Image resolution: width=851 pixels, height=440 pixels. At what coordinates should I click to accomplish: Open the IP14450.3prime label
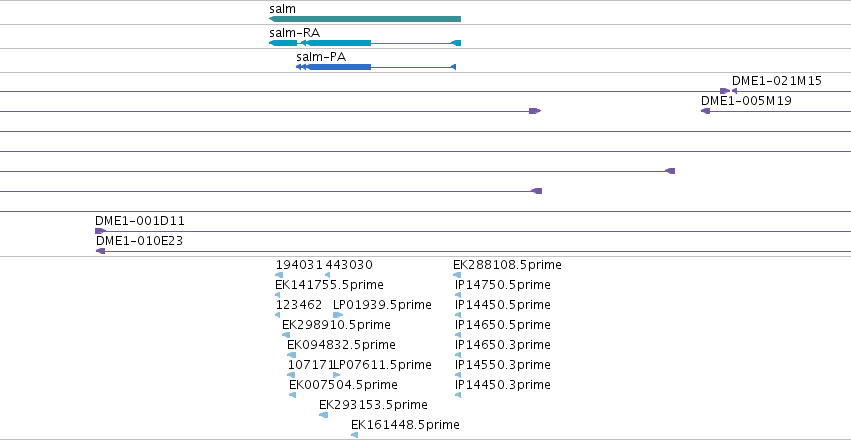[x=503, y=385]
